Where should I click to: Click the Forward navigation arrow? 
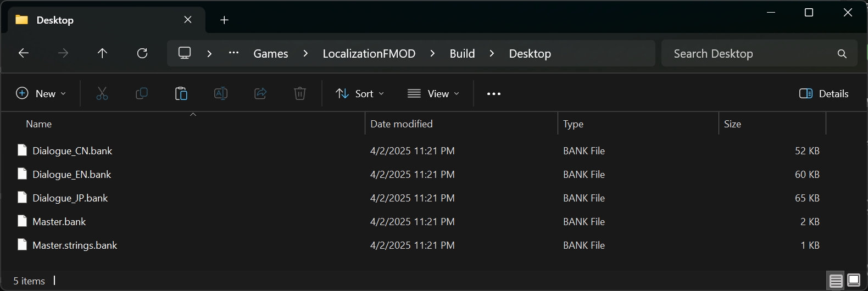(63, 53)
